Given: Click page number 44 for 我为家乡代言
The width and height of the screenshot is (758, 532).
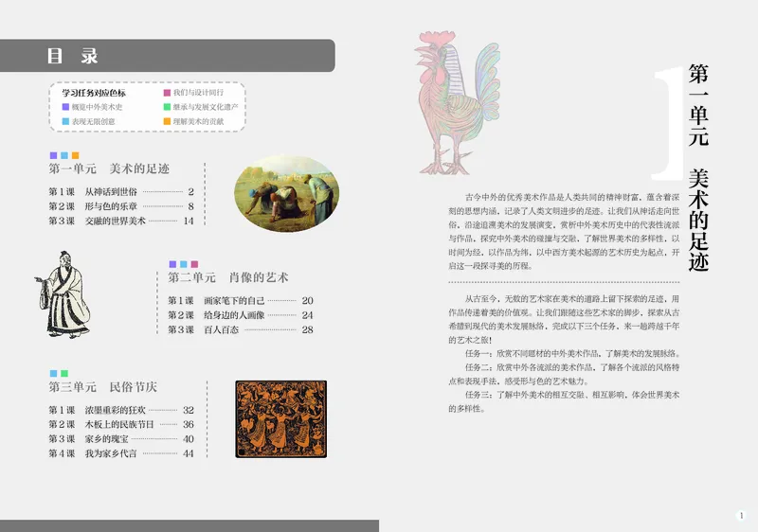Looking at the screenshot, I should pos(189,453).
